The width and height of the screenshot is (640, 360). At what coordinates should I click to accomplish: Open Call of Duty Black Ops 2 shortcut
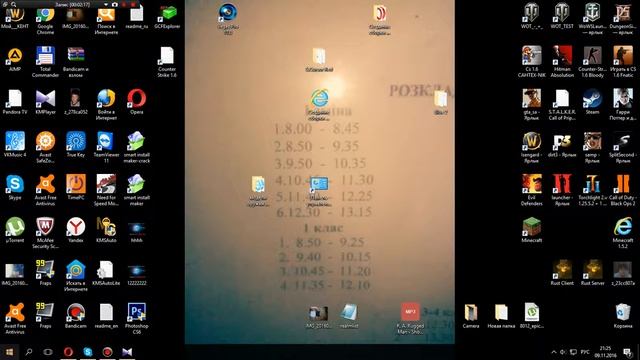point(623,191)
